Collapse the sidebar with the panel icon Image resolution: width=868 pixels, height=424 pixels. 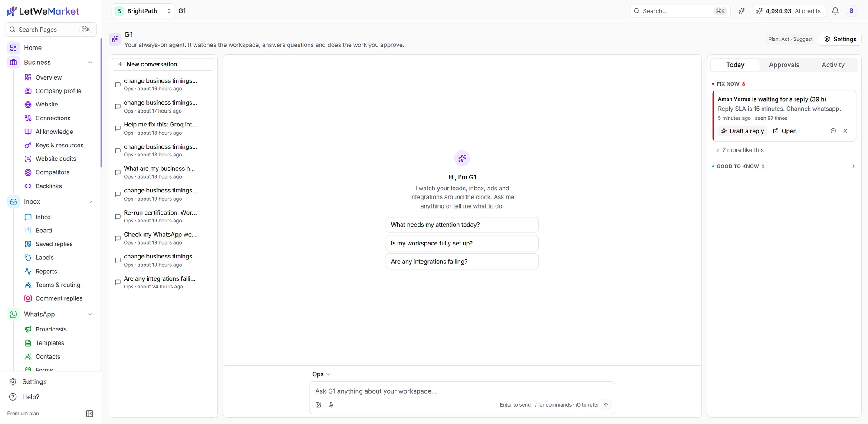pyautogui.click(x=90, y=414)
